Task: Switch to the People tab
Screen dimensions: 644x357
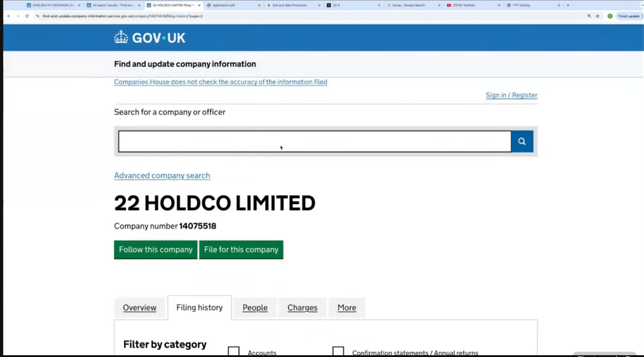Action: (255, 308)
